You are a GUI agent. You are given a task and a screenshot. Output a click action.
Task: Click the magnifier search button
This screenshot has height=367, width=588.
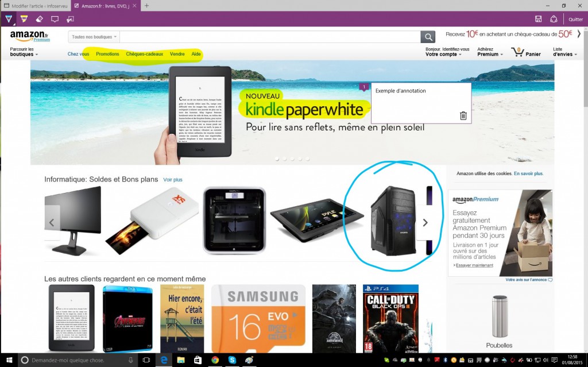pos(428,37)
